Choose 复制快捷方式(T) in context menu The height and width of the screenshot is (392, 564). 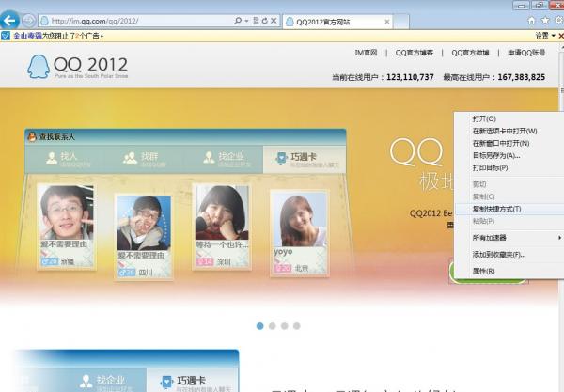pos(509,209)
